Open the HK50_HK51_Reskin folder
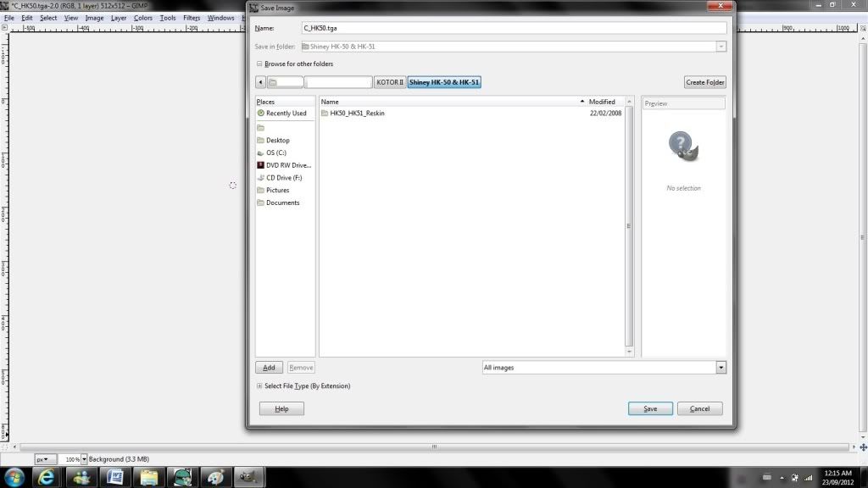The width and height of the screenshot is (868, 488). click(357, 114)
